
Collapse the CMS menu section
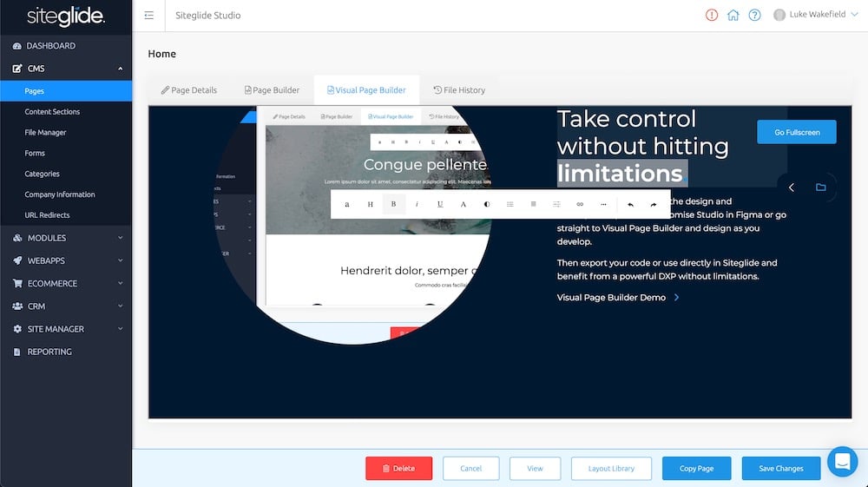(66, 69)
